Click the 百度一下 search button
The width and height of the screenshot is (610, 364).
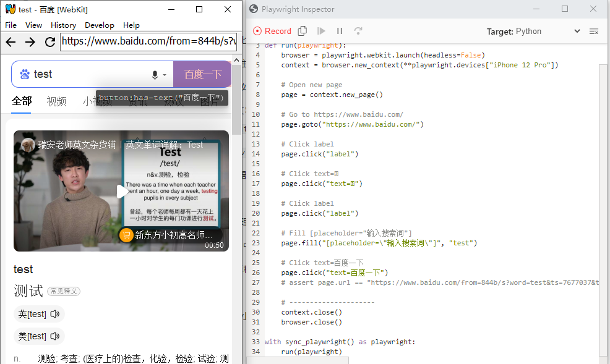point(202,74)
